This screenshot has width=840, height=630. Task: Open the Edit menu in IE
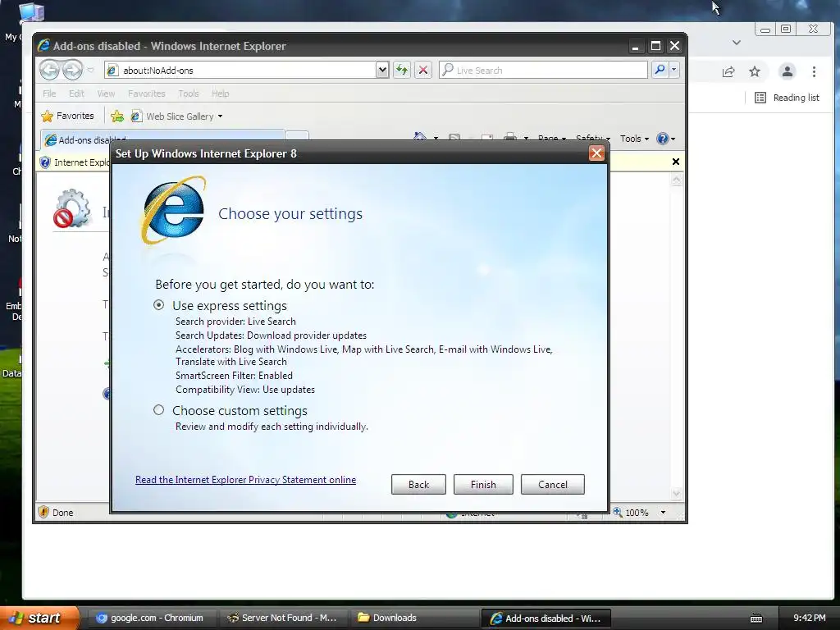(x=76, y=94)
